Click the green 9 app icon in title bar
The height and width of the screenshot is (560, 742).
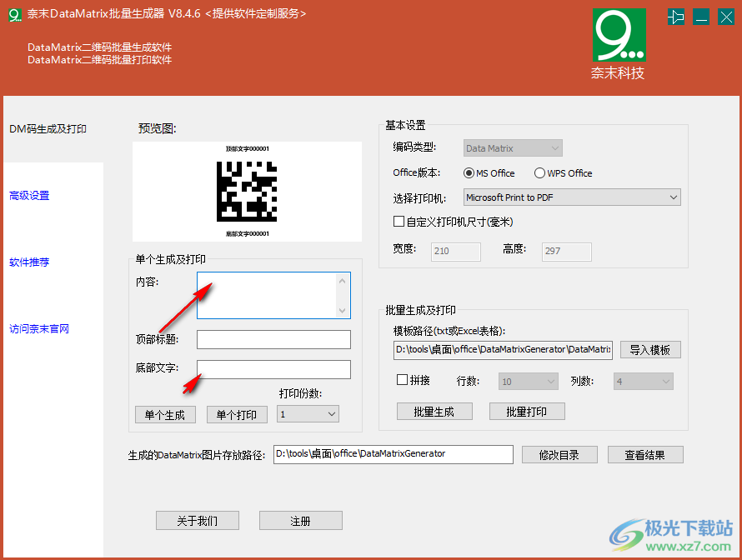click(15, 15)
